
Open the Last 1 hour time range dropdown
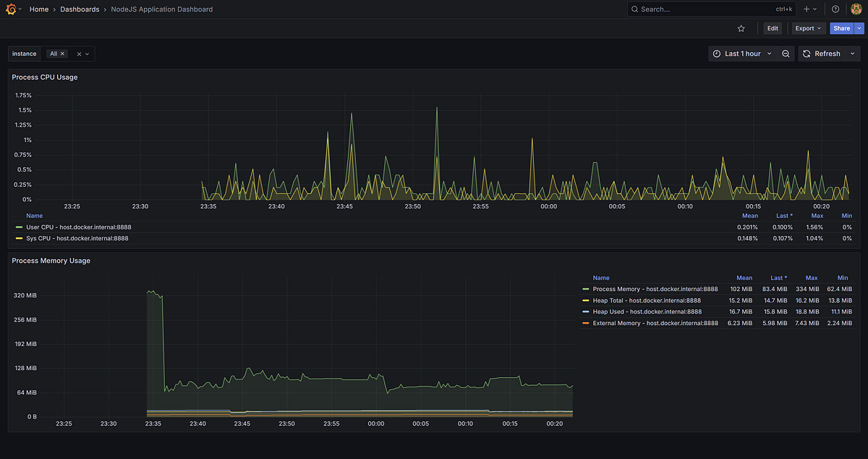pos(742,53)
